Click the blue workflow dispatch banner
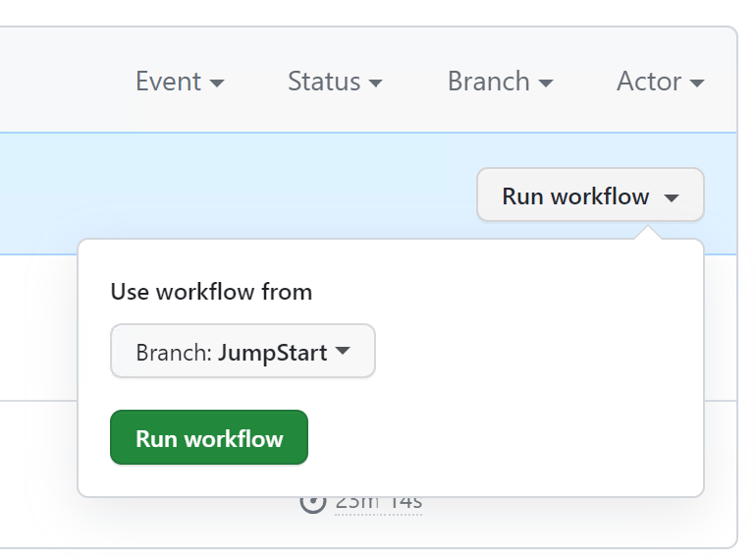The height and width of the screenshot is (560, 756). (245, 187)
